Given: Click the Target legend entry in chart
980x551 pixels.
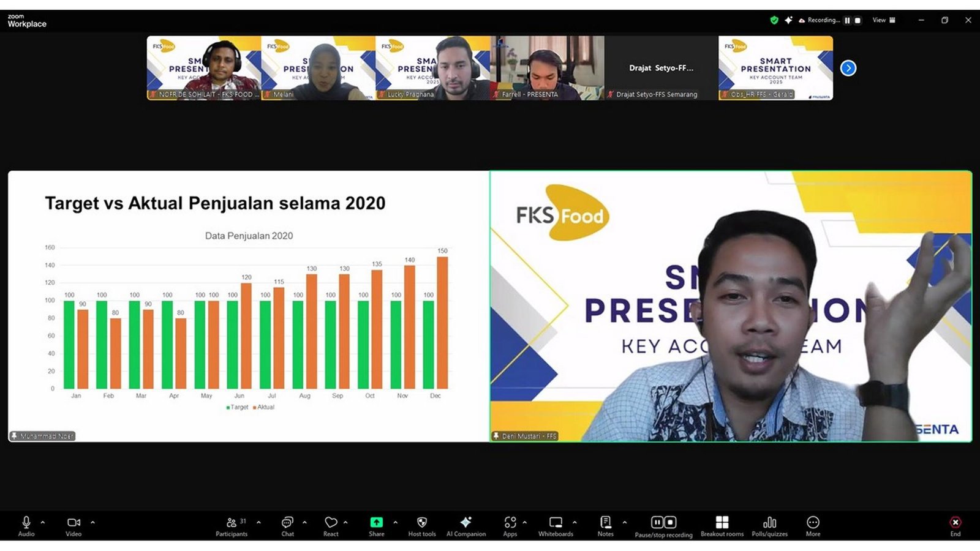Looking at the screenshot, I should [237, 407].
